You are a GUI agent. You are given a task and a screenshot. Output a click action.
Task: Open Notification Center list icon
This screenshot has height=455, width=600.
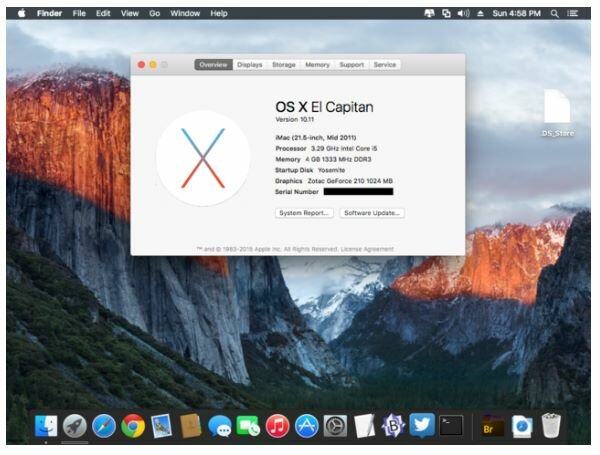tap(573, 13)
